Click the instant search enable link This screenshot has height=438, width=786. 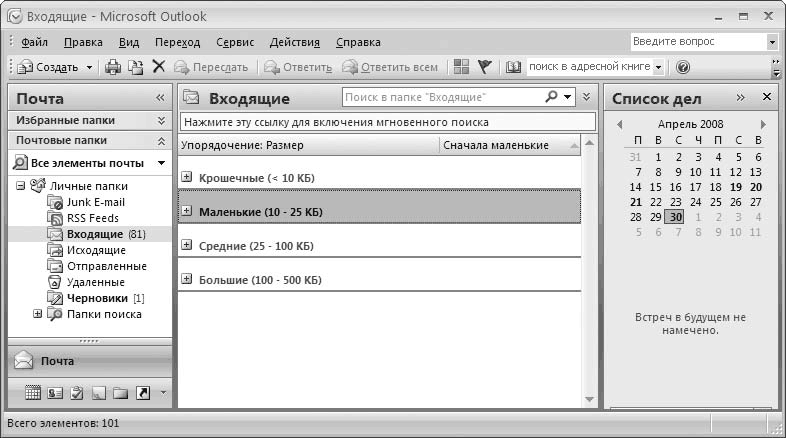pos(335,122)
